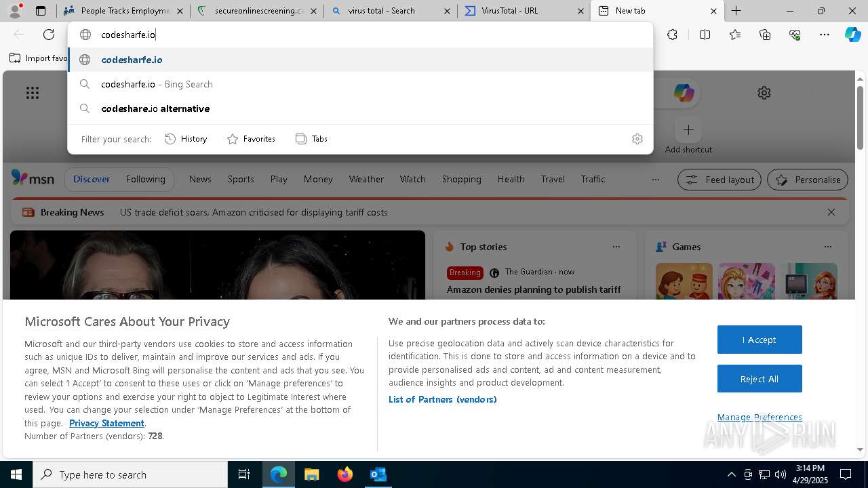Open Browser essentials heart icon

(x=795, y=35)
